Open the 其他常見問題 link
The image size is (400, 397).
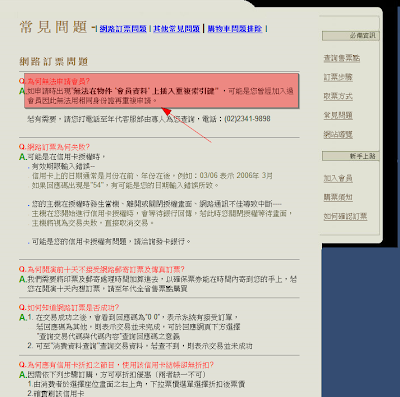click(176, 29)
